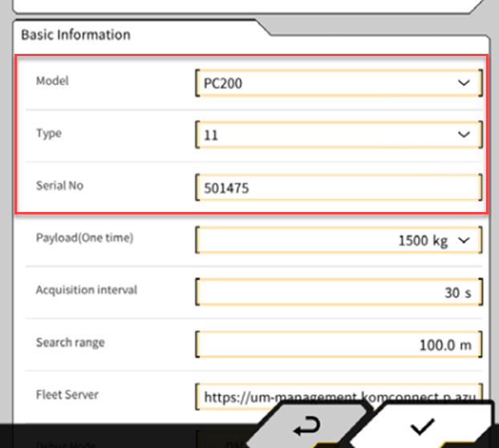Image resolution: width=499 pixels, height=448 pixels.
Task: Edit the Acquisition interval 30 s field
Action: pos(339,292)
